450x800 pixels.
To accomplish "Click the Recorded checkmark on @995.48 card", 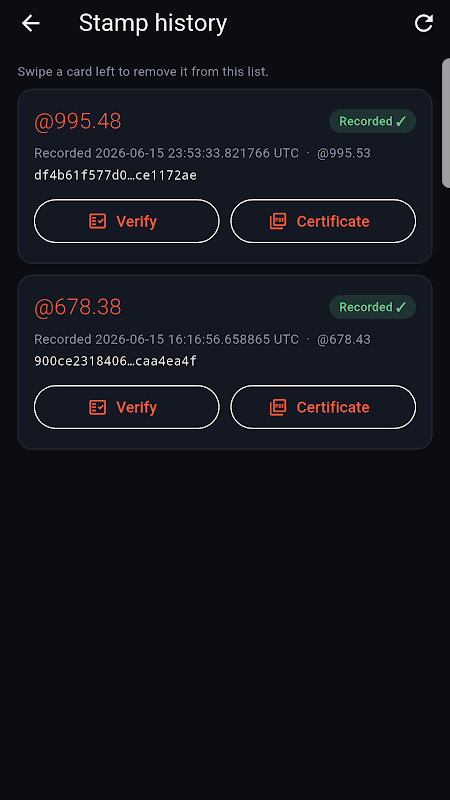I will tap(401, 121).
